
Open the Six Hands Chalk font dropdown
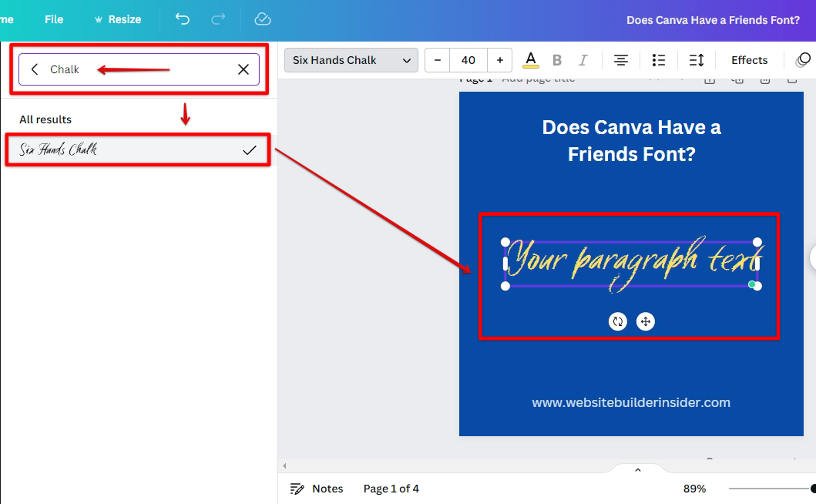pos(351,60)
